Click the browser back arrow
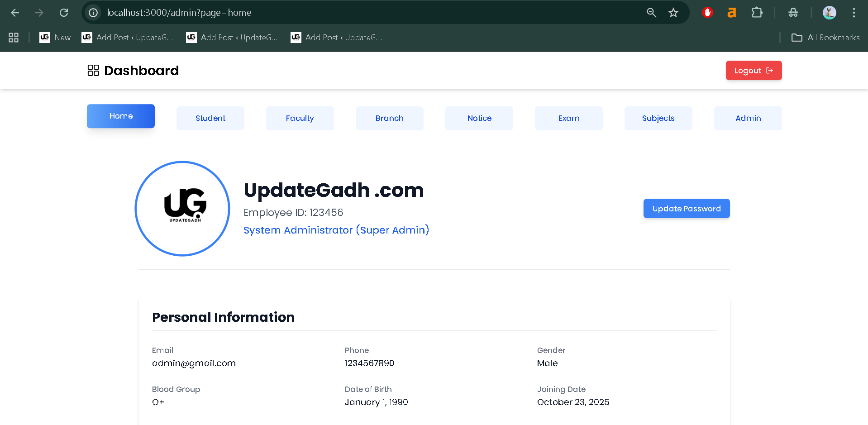This screenshot has height=425, width=868. click(15, 13)
